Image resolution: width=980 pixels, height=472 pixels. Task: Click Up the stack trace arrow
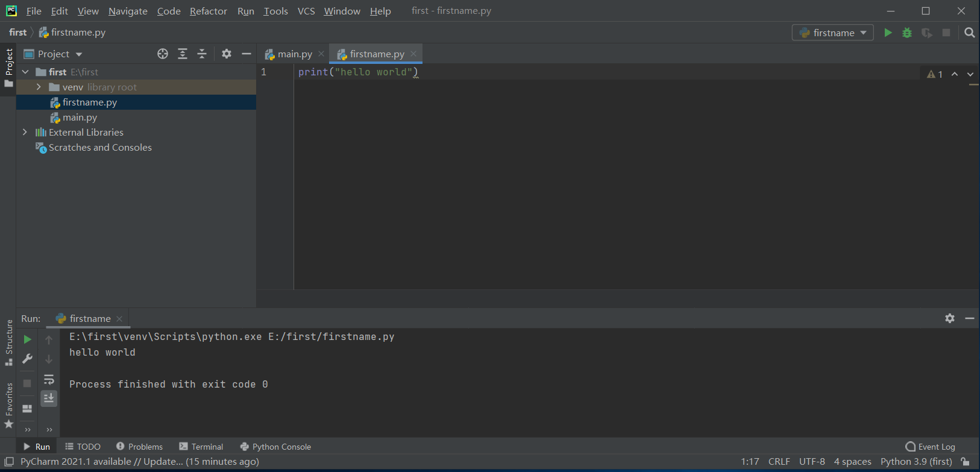click(49, 339)
